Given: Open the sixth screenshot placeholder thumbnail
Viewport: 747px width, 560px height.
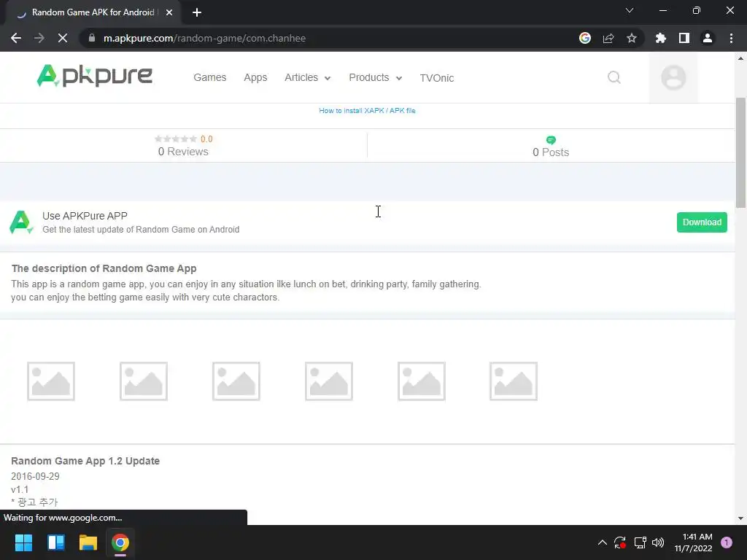Looking at the screenshot, I should [x=514, y=381].
